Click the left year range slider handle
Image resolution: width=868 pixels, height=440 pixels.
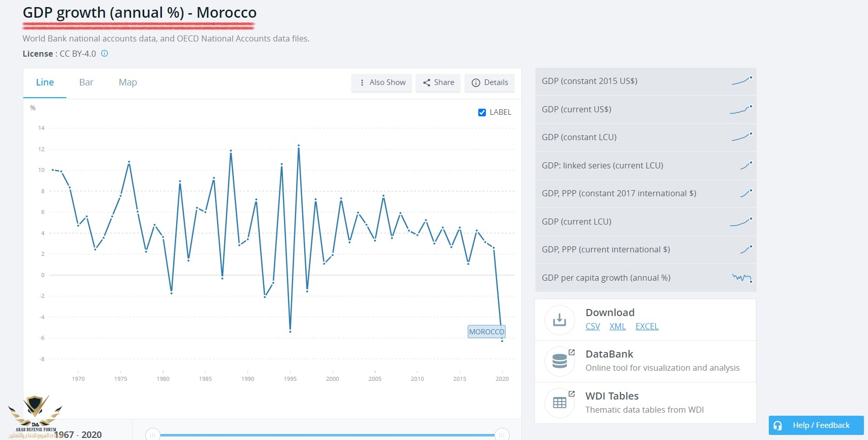153,434
